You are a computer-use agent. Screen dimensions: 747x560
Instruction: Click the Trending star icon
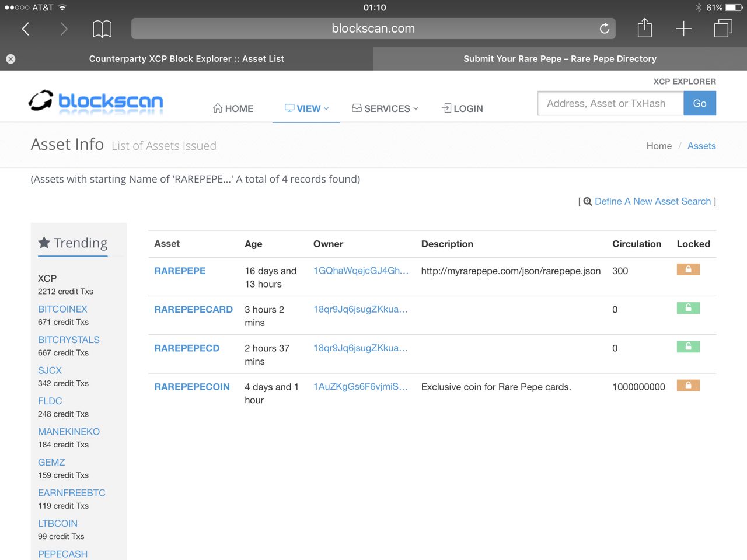coord(44,243)
